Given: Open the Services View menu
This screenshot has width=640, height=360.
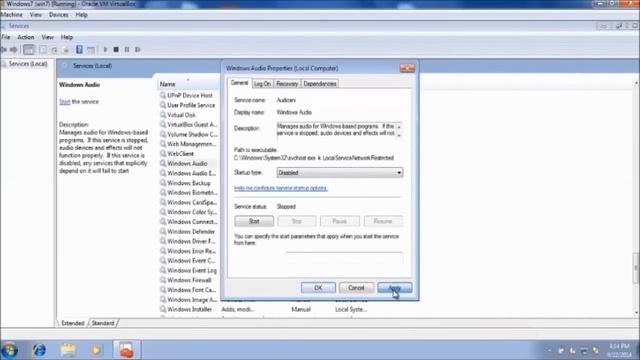Looking at the screenshot, I should point(47,37).
